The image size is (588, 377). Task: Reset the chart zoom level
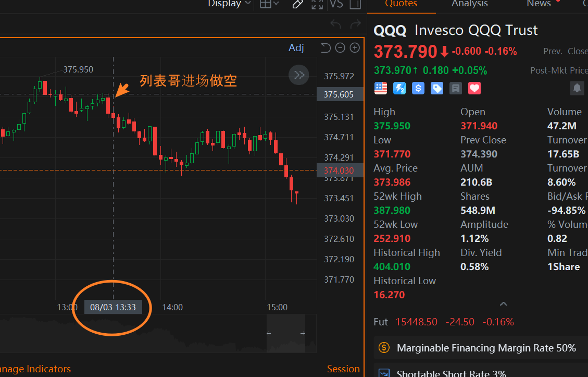pyautogui.click(x=326, y=47)
